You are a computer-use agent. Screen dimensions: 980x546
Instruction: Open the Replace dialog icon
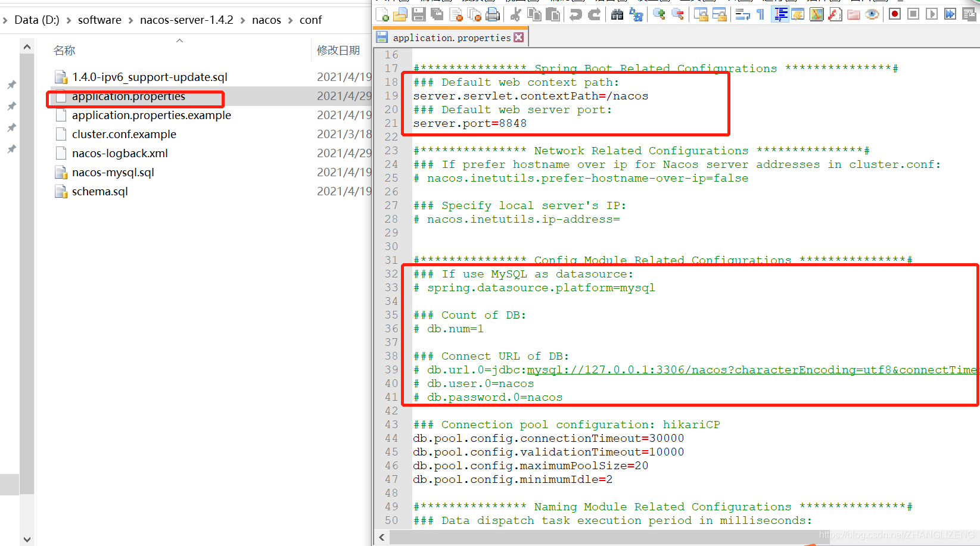pyautogui.click(x=636, y=14)
